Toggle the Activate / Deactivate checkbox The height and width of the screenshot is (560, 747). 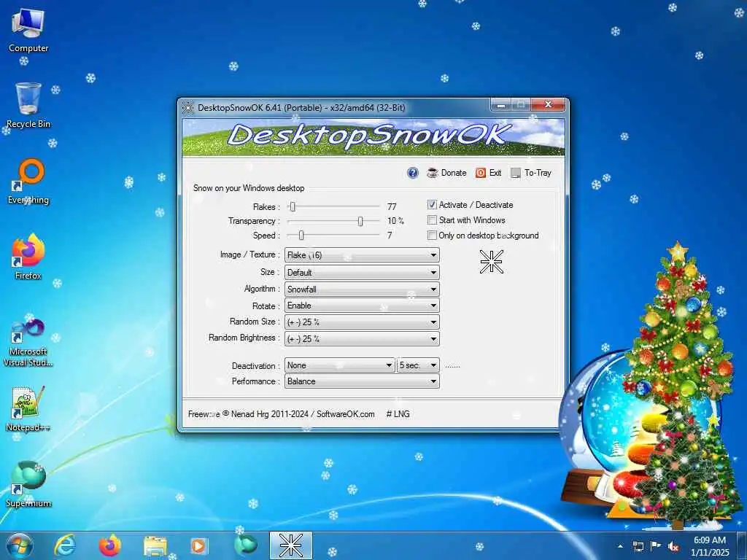click(432, 205)
